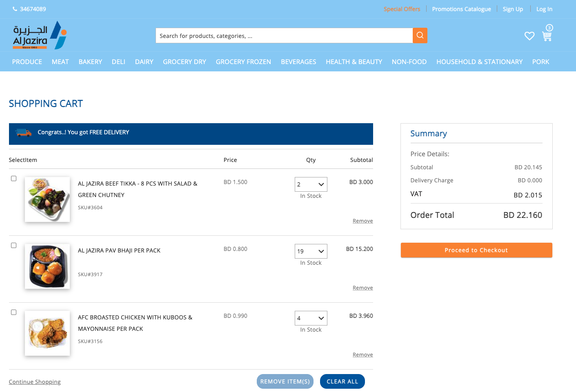The height and width of the screenshot is (392, 576).
Task: Select the Broasted Chicken item checkbox
Action: click(x=13, y=312)
